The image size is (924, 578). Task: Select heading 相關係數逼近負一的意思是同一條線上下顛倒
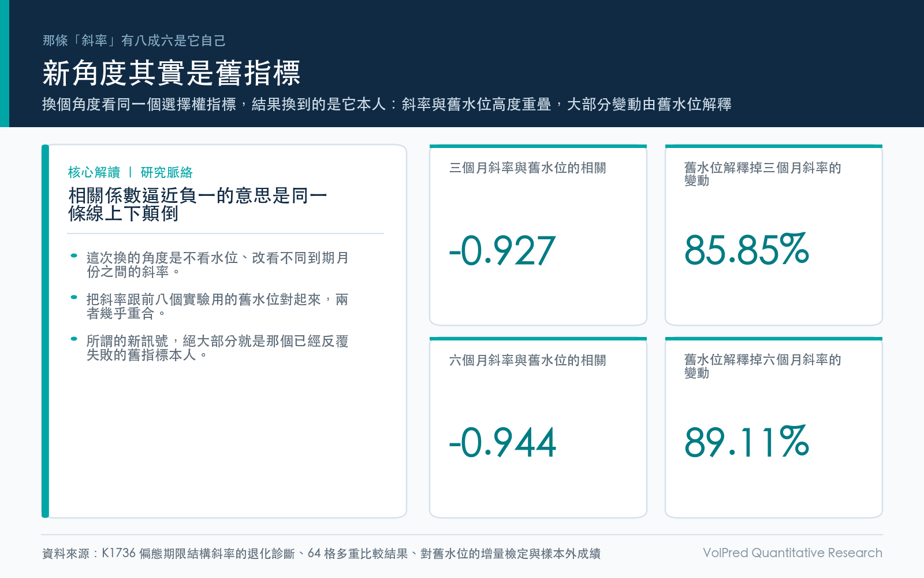[198, 205]
